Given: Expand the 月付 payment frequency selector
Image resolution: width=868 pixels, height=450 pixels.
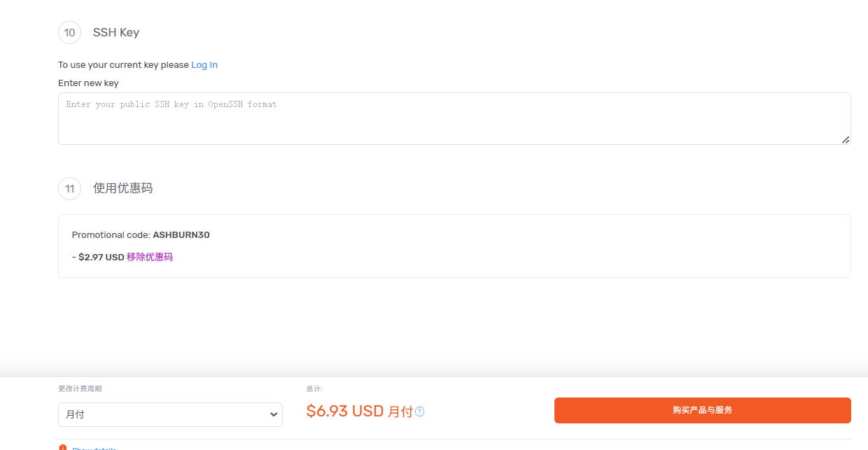Looking at the screenshot, I should pos(170,414).
